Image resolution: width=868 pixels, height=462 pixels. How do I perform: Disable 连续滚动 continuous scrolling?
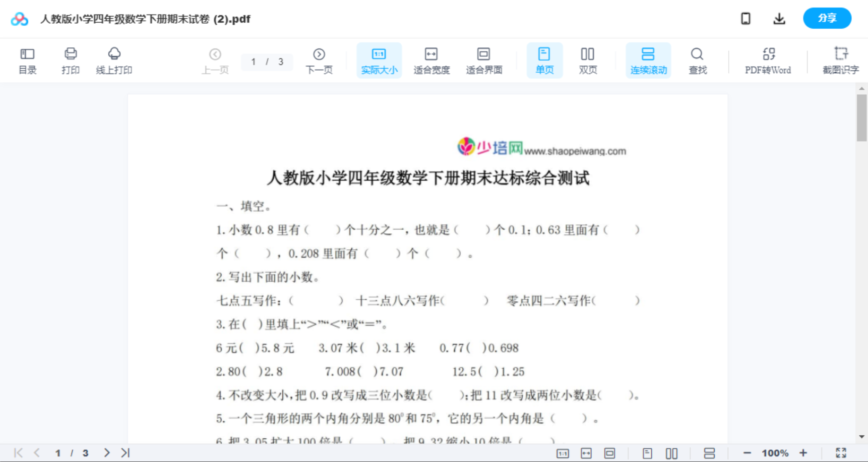tap(648, 60)
